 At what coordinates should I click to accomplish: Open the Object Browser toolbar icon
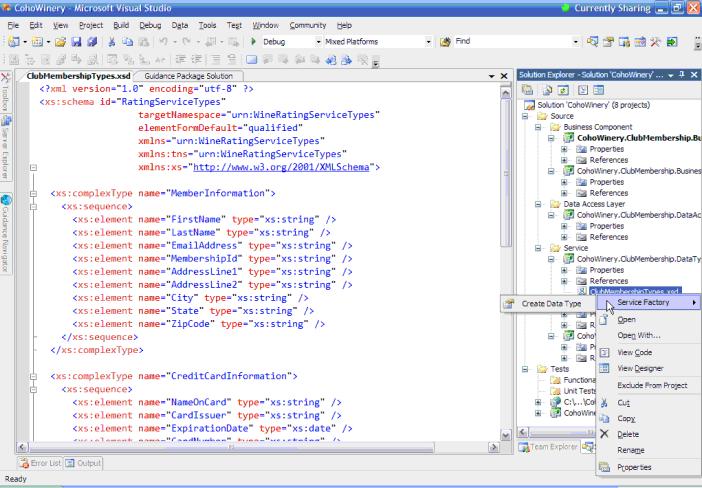pyautogui.click(x=624, y=42)
